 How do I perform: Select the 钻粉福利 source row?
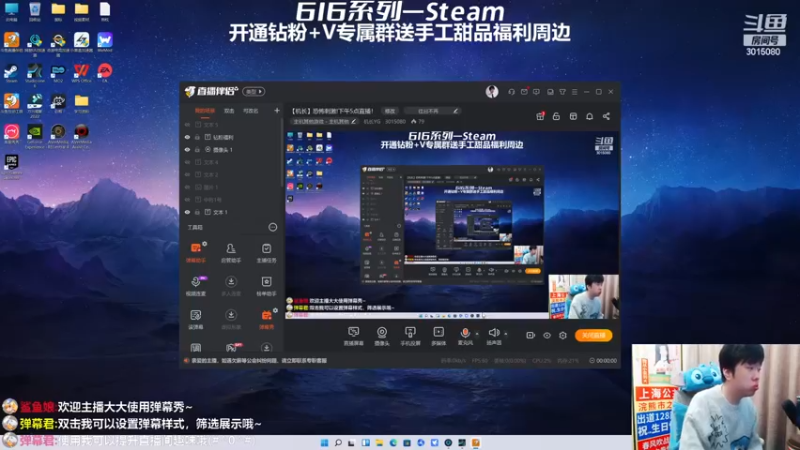point(231,137)
